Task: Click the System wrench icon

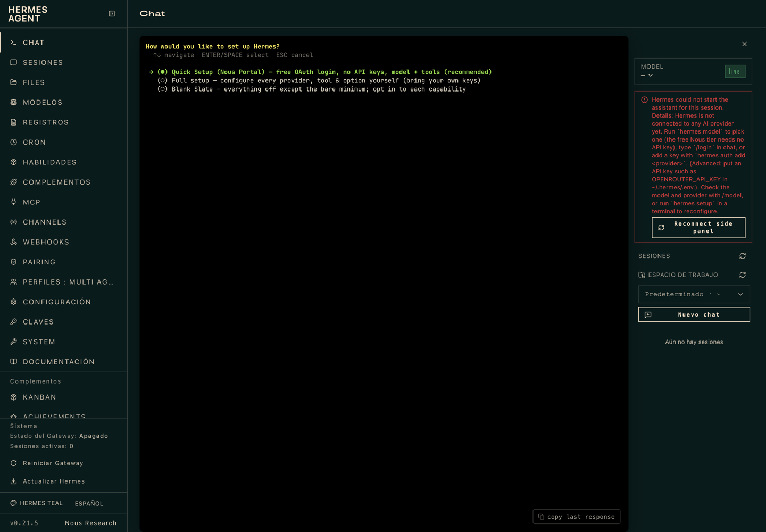Action: pyautogui.click(x=14, y=342)
